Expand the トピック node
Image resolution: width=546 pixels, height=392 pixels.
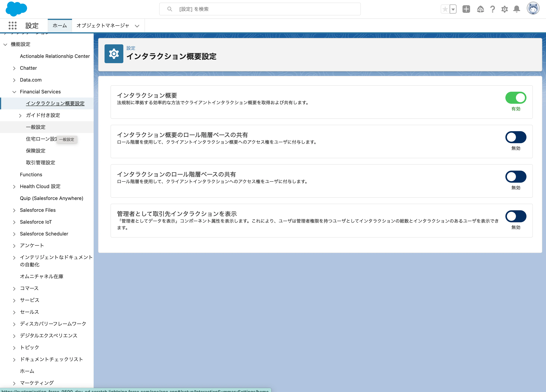[x=14, y=348]
